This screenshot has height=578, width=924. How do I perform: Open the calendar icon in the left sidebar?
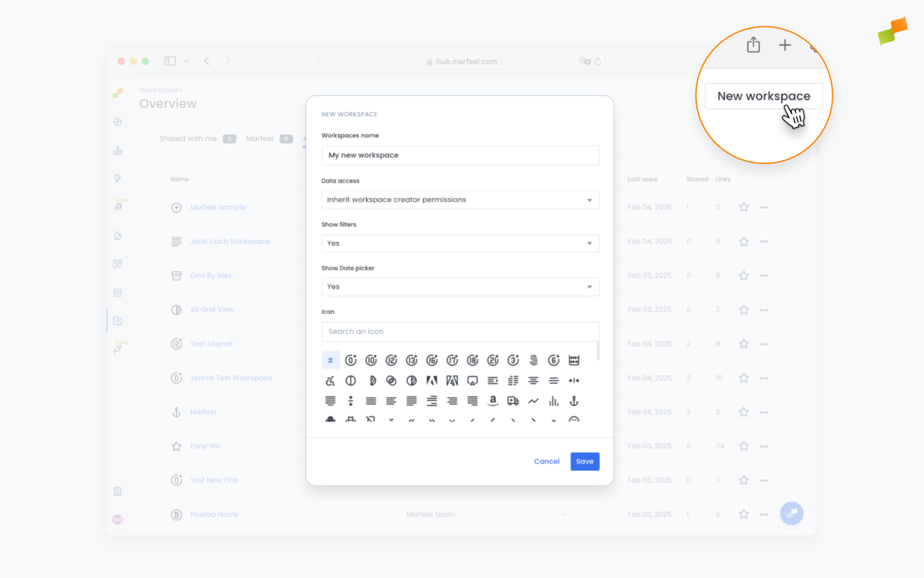[x=118, y=292]
